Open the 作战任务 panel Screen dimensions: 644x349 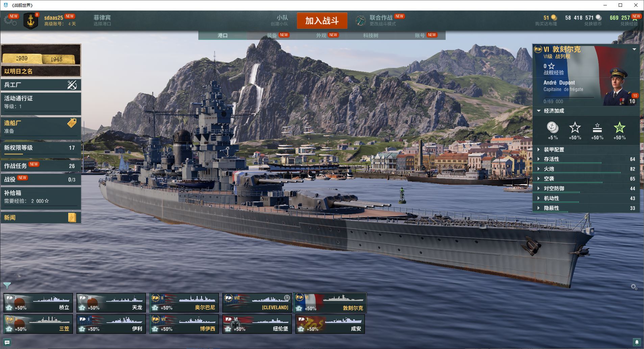[41, 166]
